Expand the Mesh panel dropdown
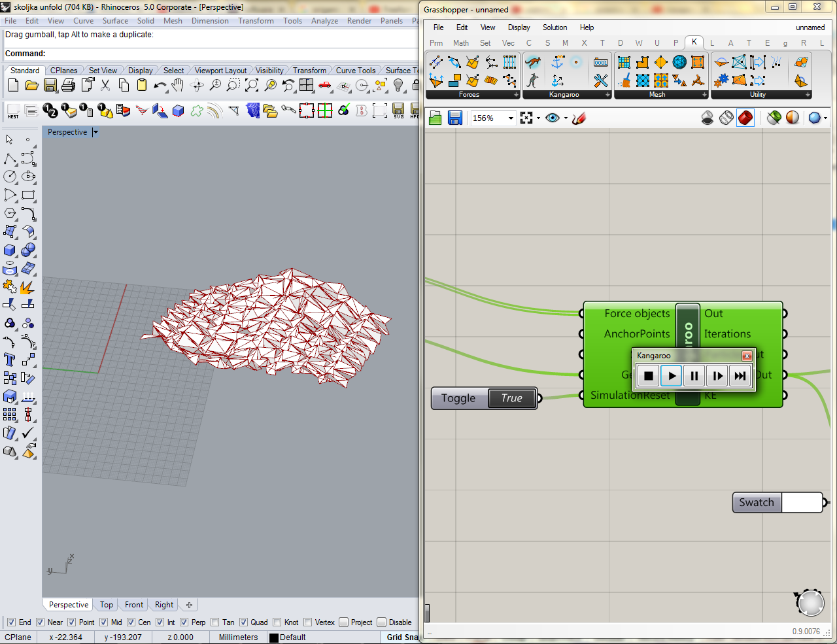 [704, 95]
